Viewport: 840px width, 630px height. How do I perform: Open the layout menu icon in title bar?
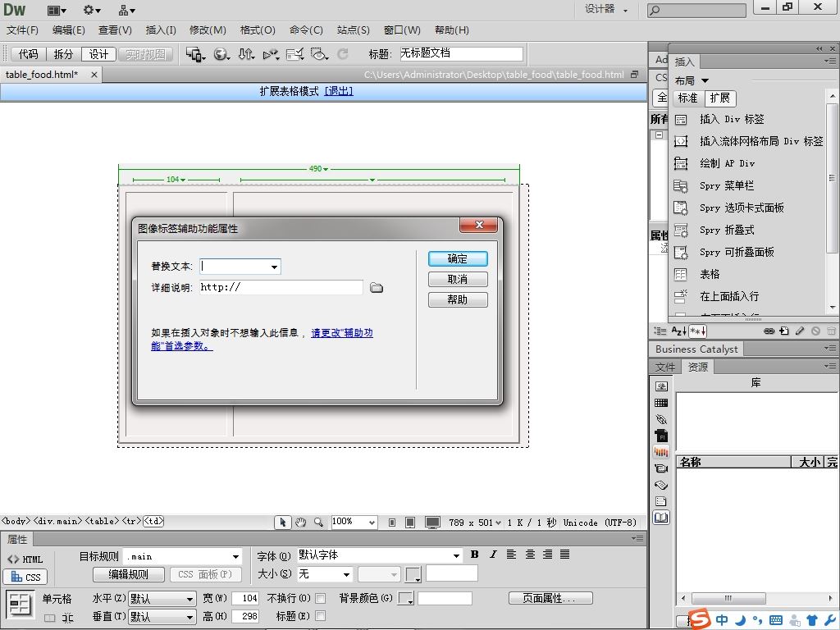pos(57,10)
